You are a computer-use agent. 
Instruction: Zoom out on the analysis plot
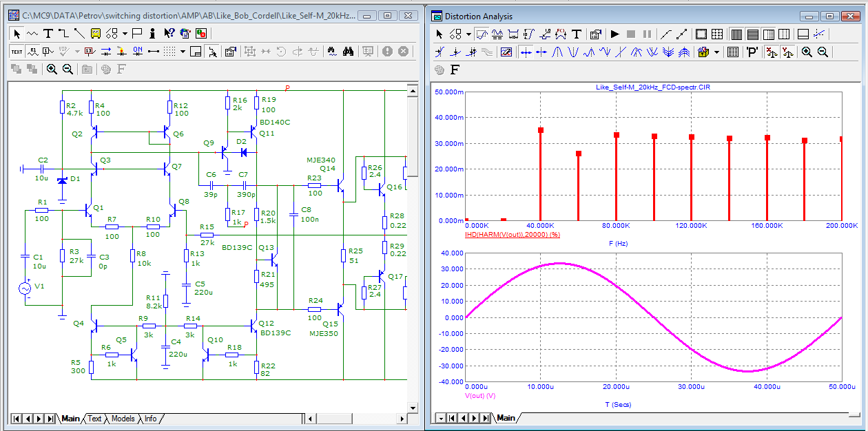pyautogui.click(x=823, y=52)
